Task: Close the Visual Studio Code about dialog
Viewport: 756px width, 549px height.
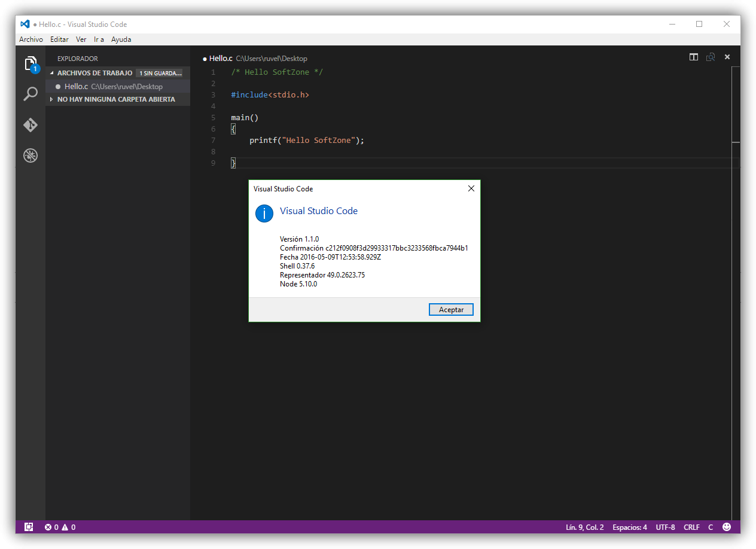Action: (x=471, y=188)
